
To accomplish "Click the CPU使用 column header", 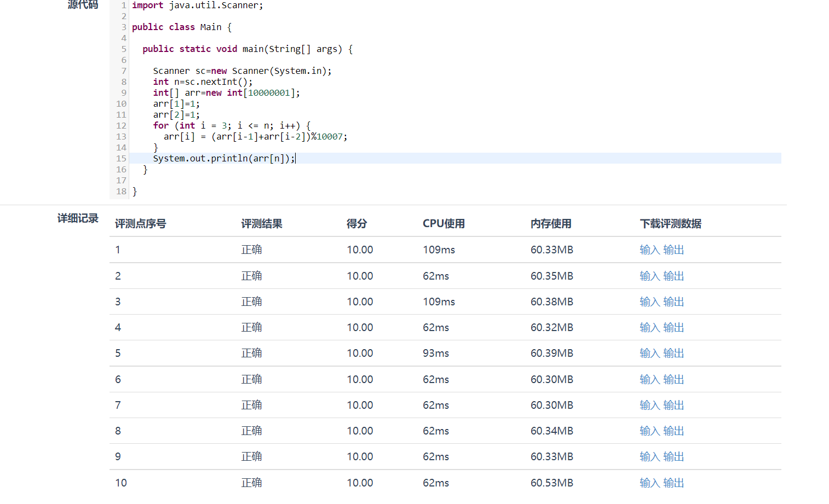I will pyautogui.click(x=444, y=224).
